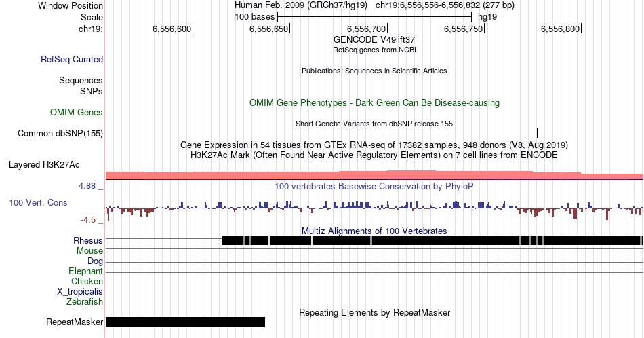This screenshot has width=644, height=338.
Task: Click the H3K27Ac Mark ENCODE title line
Action: (x=374, y=155)
